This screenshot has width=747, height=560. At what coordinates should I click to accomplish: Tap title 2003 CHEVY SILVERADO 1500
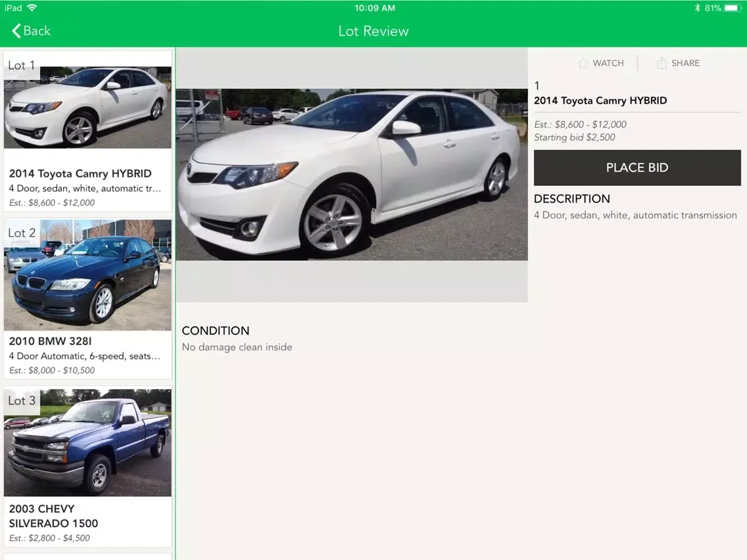53,516
